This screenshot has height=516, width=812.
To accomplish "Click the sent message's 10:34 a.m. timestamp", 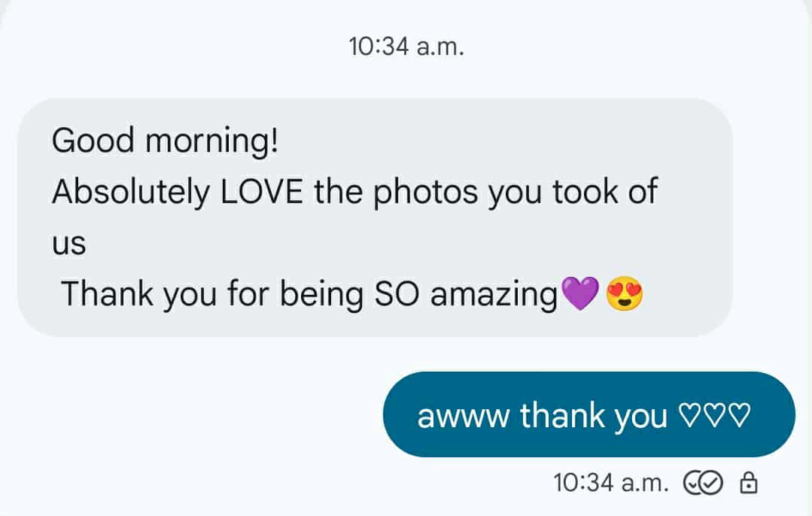I will click(610, 483).
